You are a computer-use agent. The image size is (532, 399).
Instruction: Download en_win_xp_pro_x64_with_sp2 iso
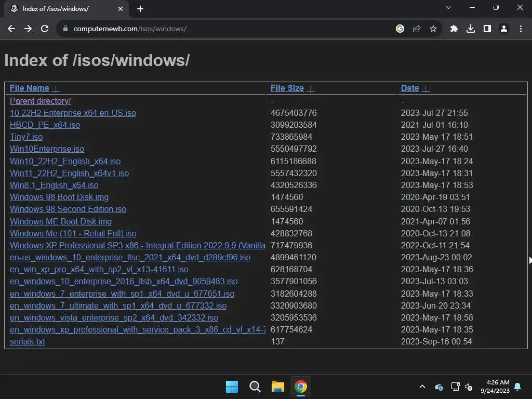point(99,270)
